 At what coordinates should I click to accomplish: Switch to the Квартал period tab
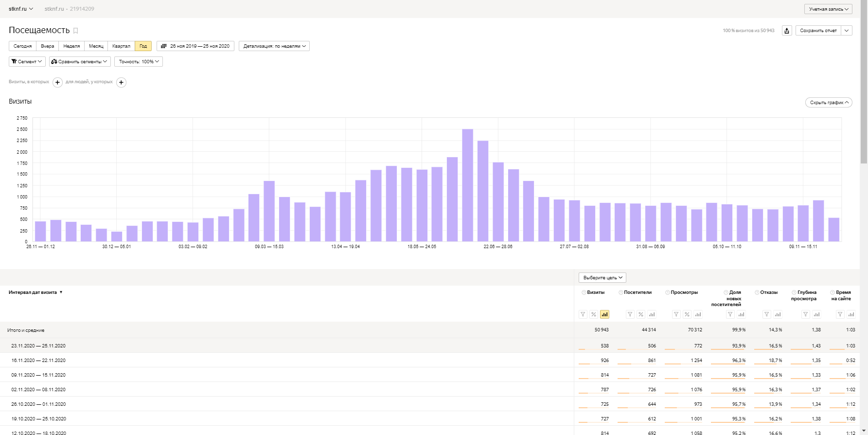[121, 46]
